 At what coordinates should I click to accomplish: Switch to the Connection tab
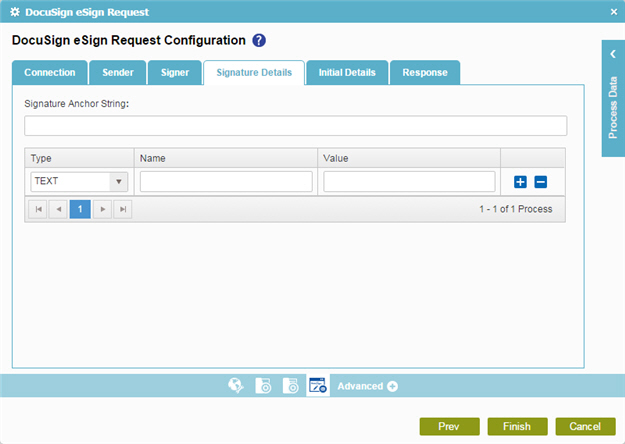click(50, 73)
